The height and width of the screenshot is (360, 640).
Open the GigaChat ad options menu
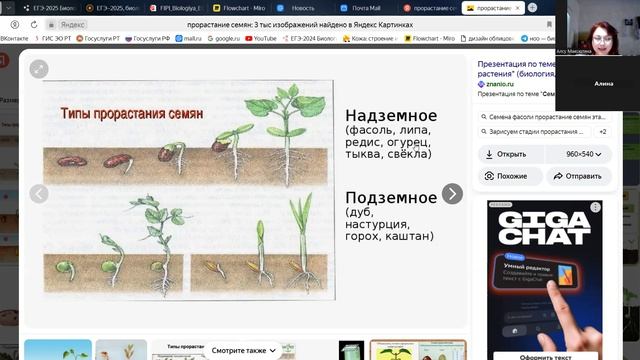[595, 207]
